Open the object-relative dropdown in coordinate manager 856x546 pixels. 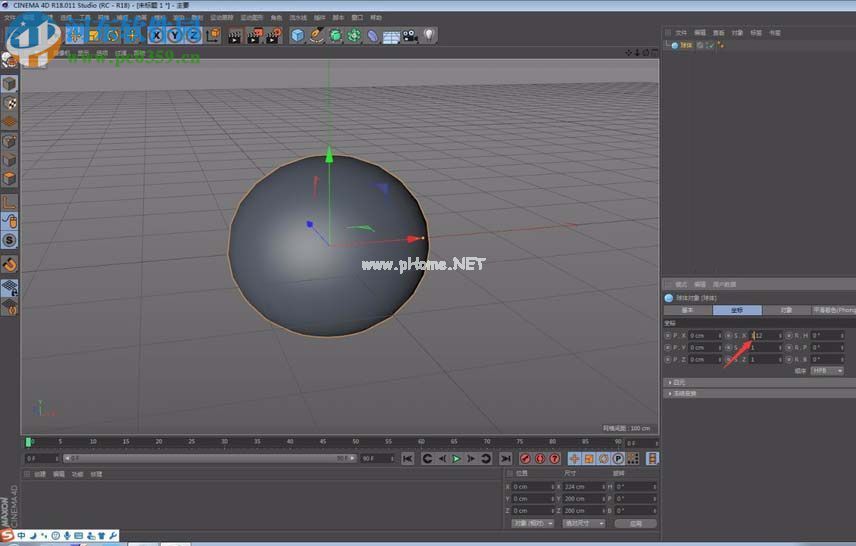[531, 523]
